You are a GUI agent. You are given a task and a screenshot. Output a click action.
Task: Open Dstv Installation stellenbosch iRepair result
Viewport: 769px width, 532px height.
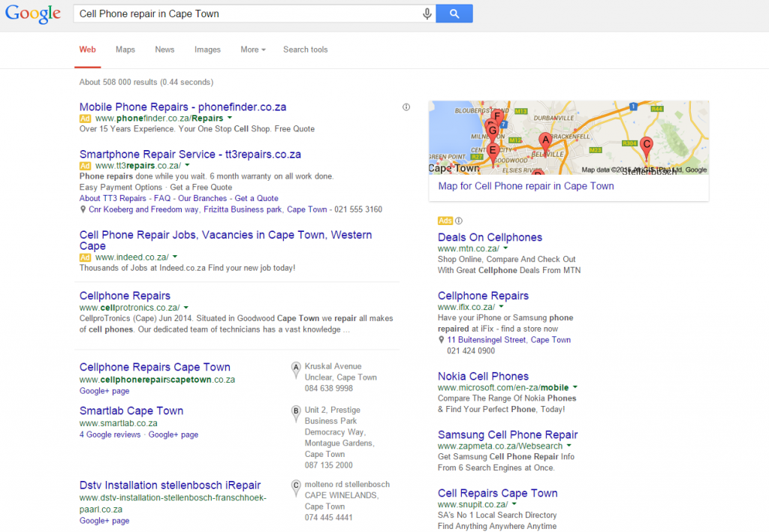pyautogui.click(x=170, y=485)
